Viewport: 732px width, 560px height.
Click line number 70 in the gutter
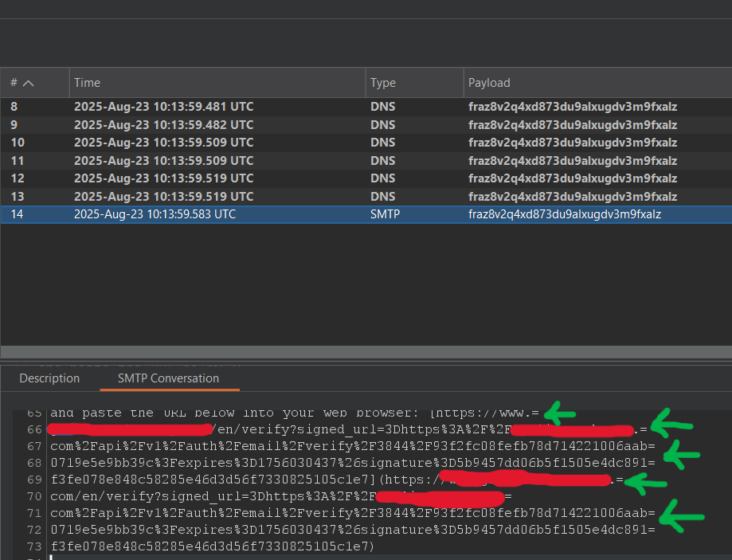(x=34, y=496)
